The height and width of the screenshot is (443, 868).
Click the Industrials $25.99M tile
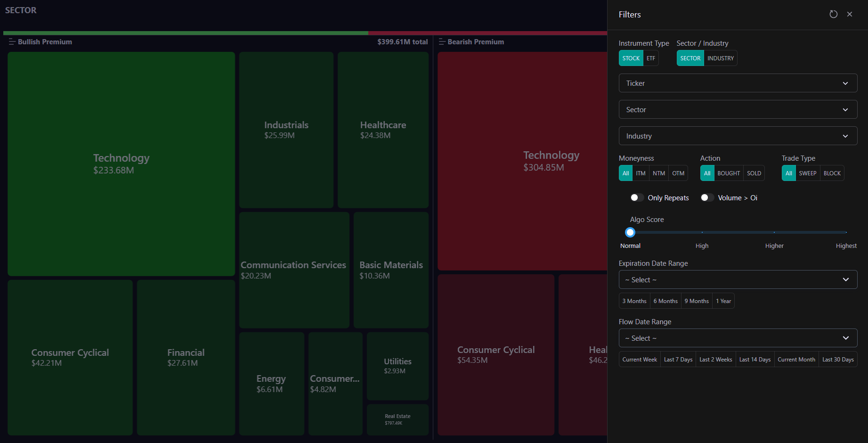tap(286, 130)
